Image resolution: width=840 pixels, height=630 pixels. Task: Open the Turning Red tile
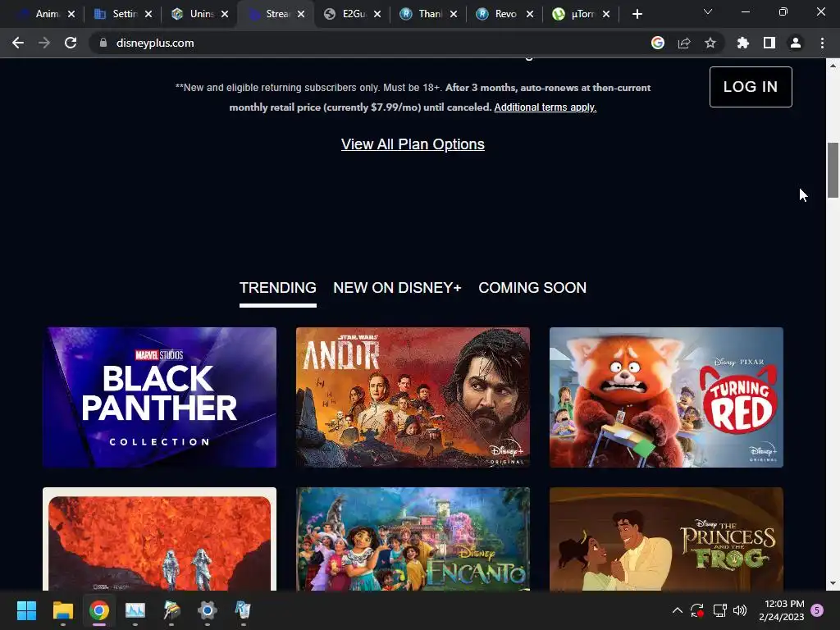click(666, 397)
